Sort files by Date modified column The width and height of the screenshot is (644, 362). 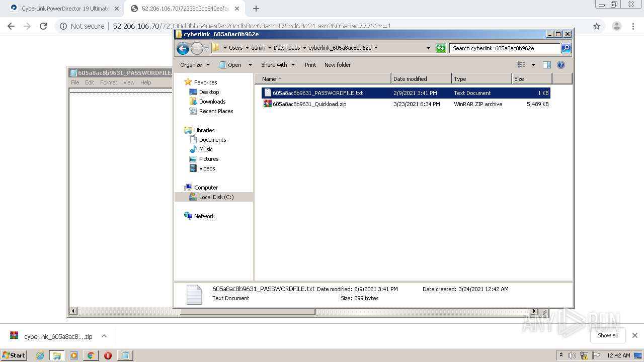(421, 79)
